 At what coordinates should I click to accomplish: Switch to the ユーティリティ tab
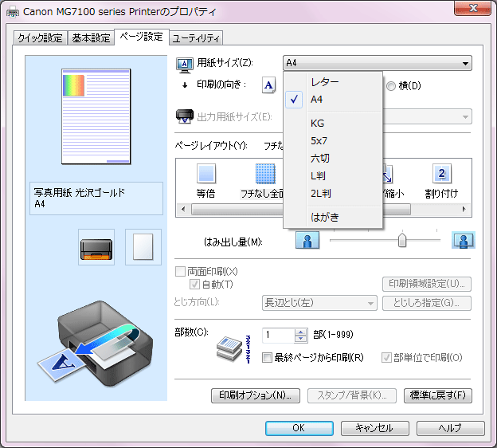(196, 38)
